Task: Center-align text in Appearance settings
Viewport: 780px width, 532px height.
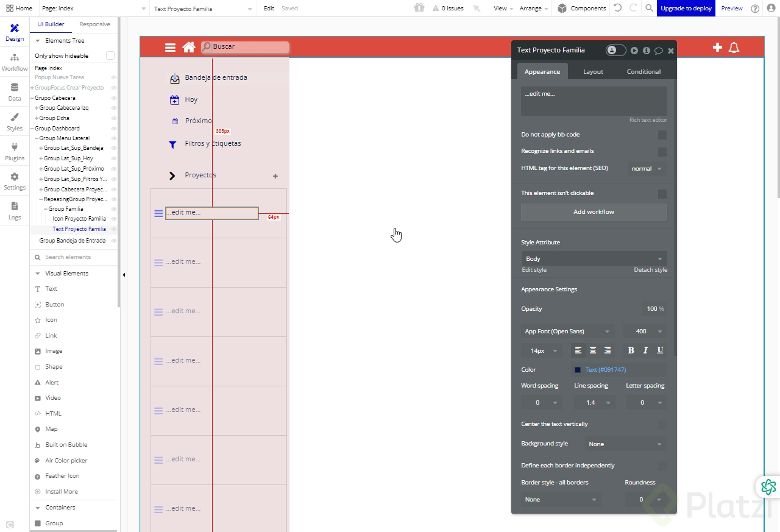Action: coord(592,350)
